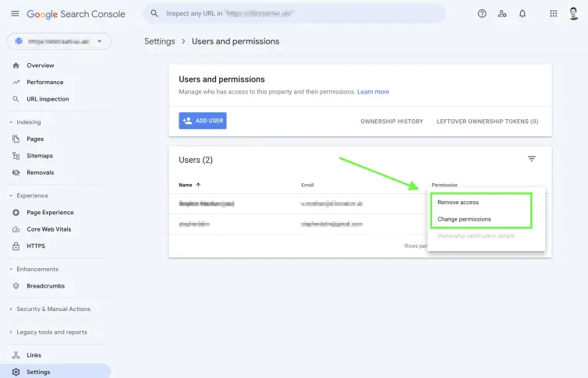Click the Help question mark icon
Viewport: 588px width, 378px height.
[482, 13]
